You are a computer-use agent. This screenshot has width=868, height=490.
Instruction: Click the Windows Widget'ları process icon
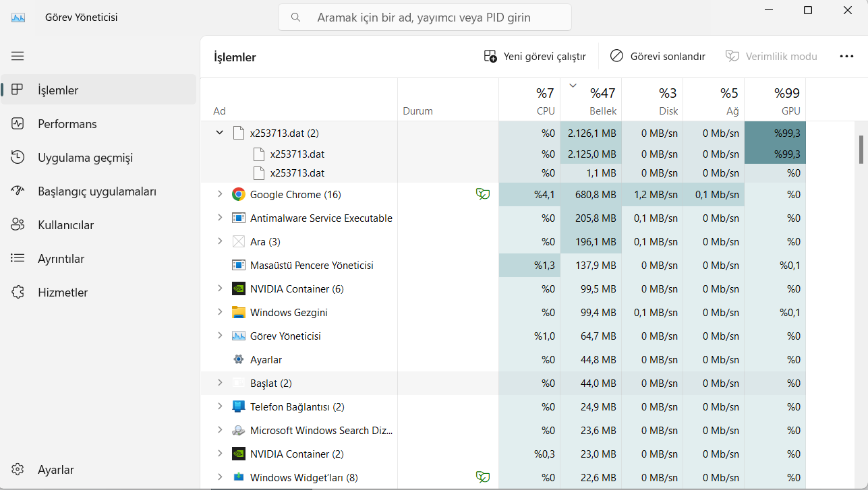pos(238,478)
